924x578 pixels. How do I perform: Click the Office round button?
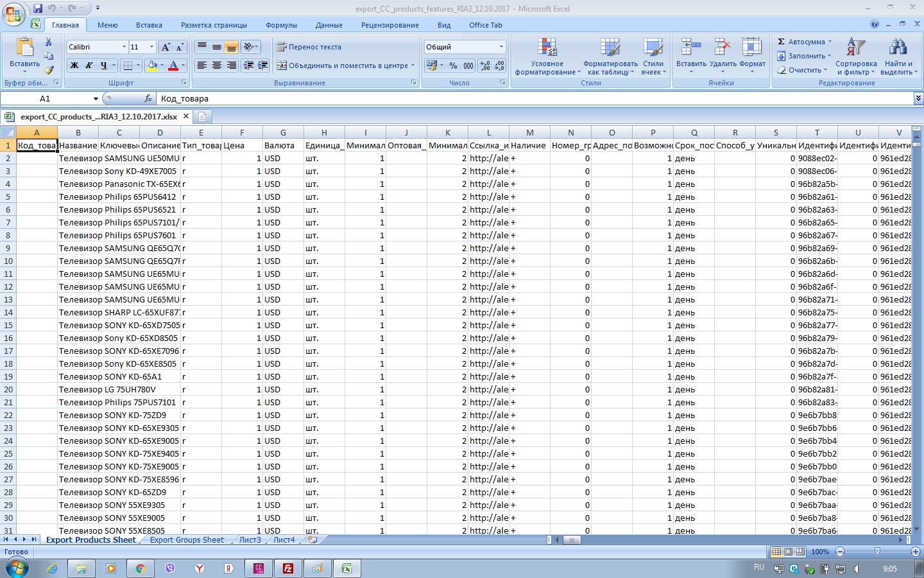pyautogui.click(x=14, y=13)
